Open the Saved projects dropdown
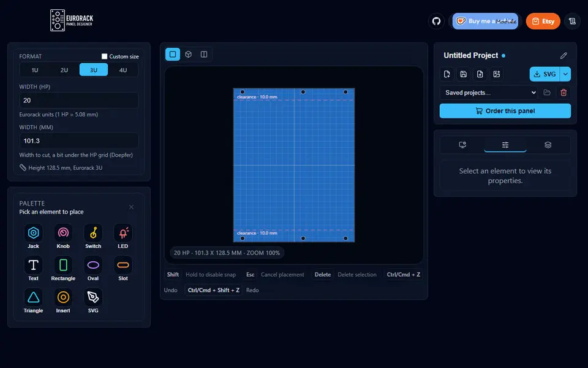 pos(489,93)
